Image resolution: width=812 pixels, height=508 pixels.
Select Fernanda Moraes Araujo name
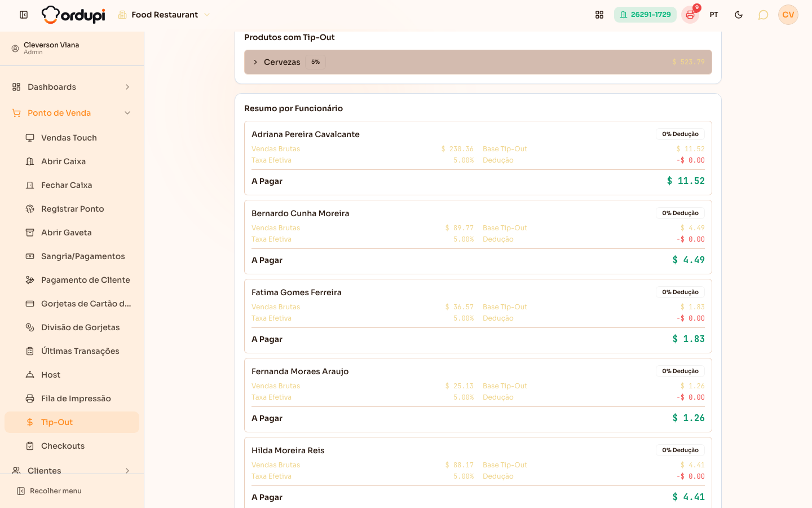point(300,371)
